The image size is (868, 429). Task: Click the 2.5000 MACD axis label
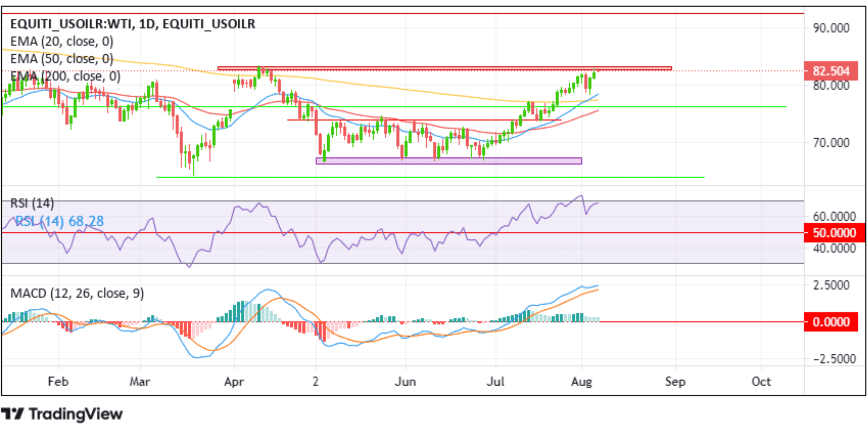(831, 285)
